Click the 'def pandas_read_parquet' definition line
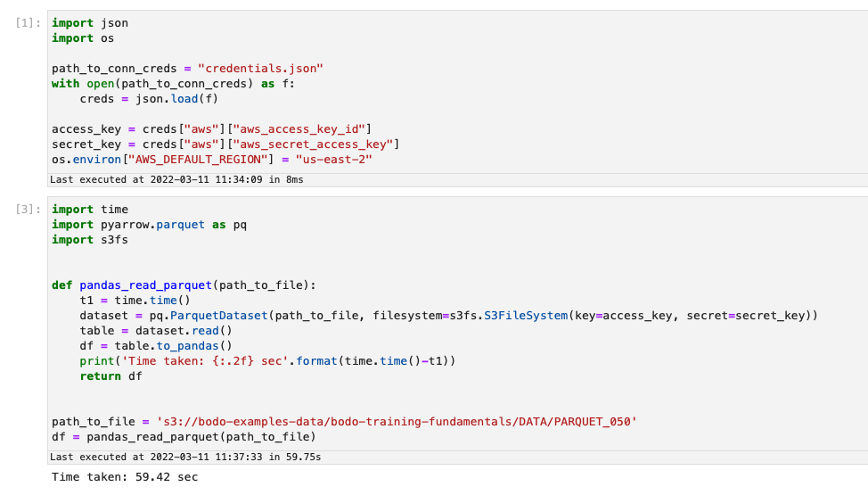 point(184,285)
